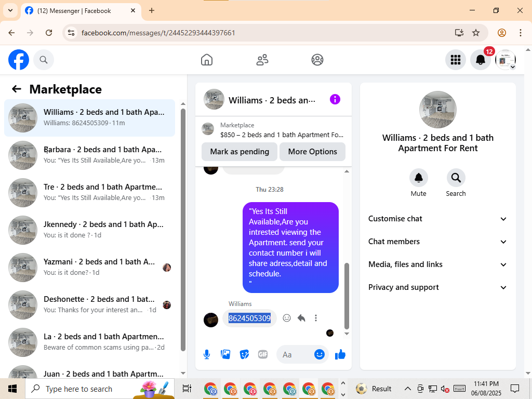
Task: Choose a GIF icon
Action: (x=263, y=354)
